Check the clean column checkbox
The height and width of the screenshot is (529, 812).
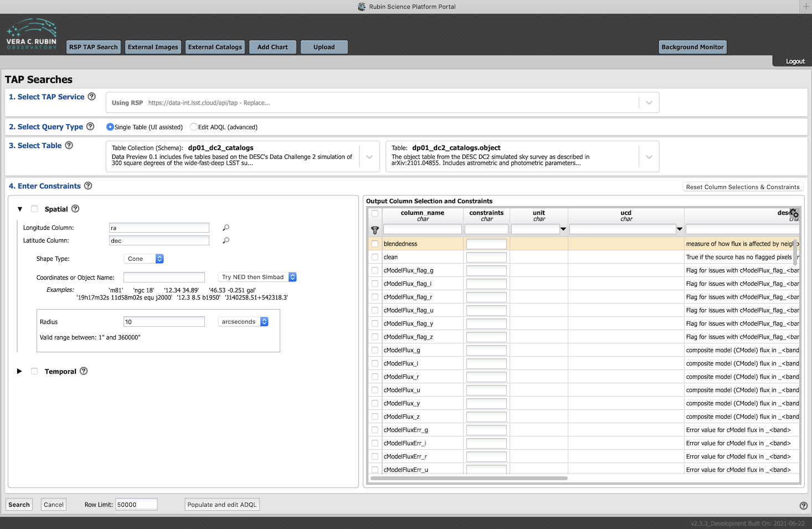[375, 257]
